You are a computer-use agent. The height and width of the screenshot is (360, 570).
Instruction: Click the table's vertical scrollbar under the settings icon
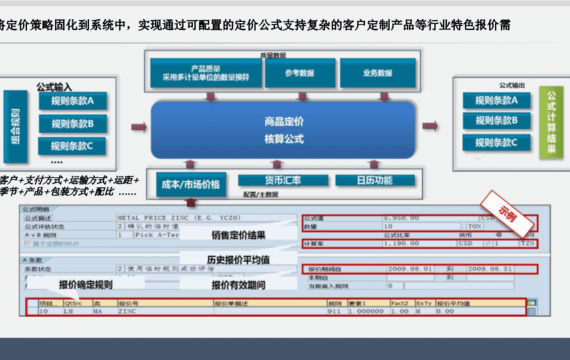click(x=531, y=311)
